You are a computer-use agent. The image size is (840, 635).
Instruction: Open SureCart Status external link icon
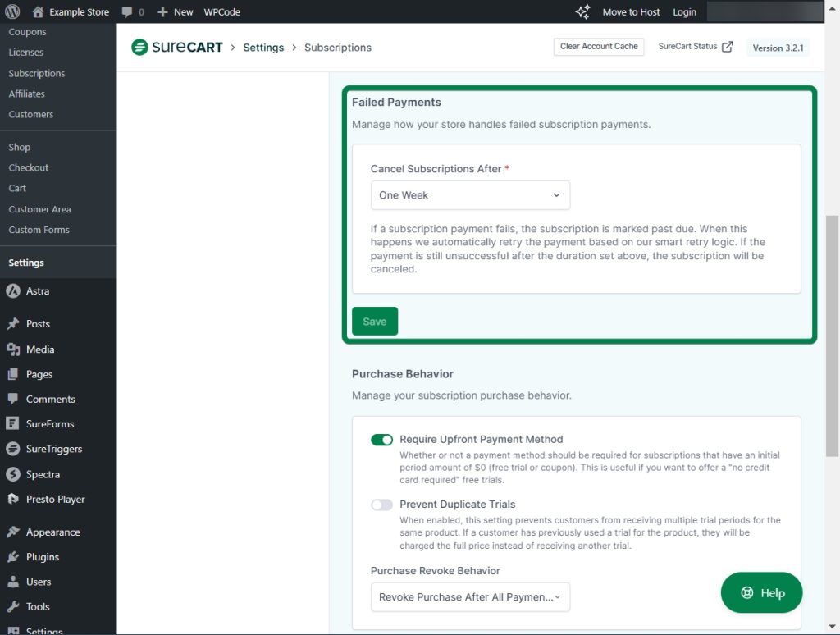pyautogui.click(x=727, y=47)
